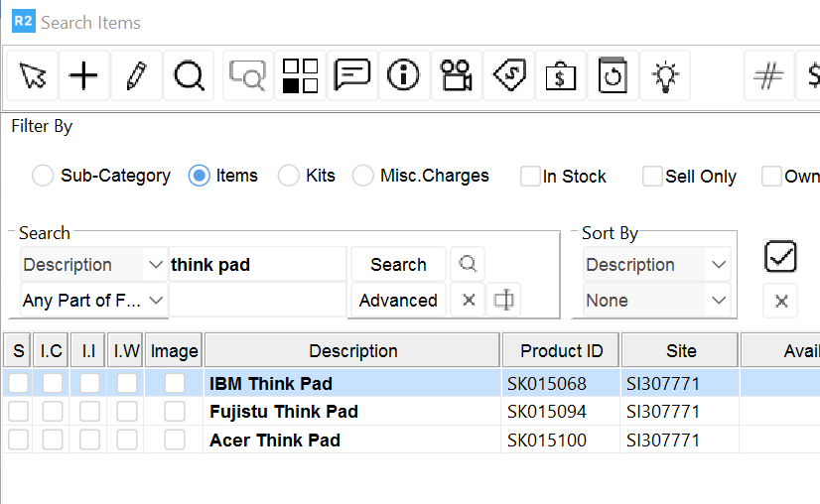Enable the In Stock checkbox
This screenshot has height=504, width=820.
tap(530, 177)
